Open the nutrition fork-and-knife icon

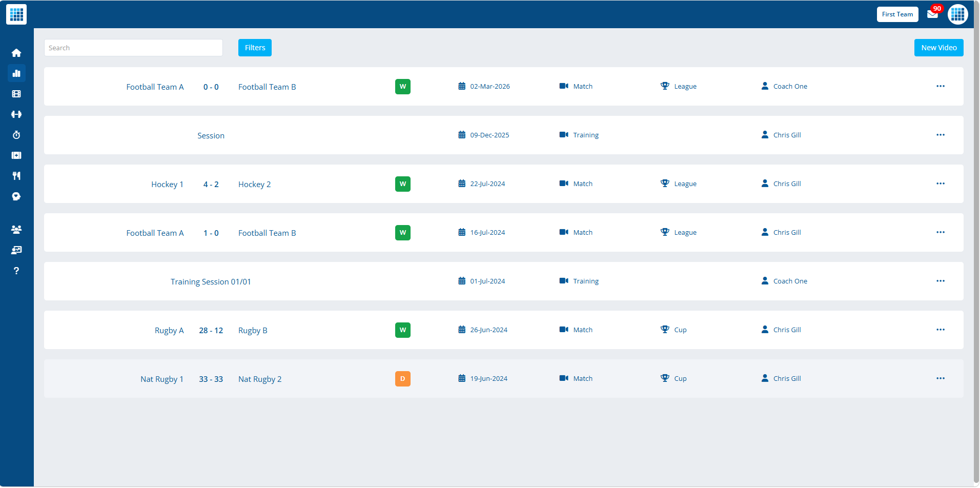click(16, 176)
